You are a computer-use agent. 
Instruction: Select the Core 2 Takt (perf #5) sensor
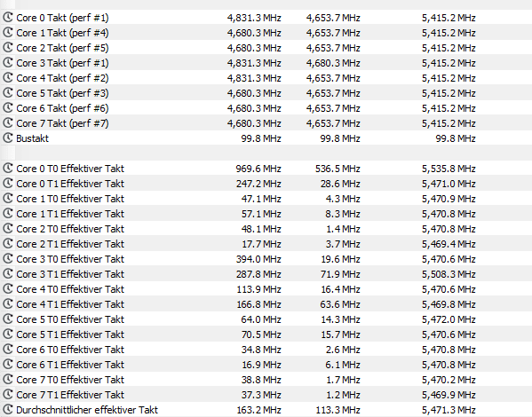pyautogui.click(x=62, y=48)
